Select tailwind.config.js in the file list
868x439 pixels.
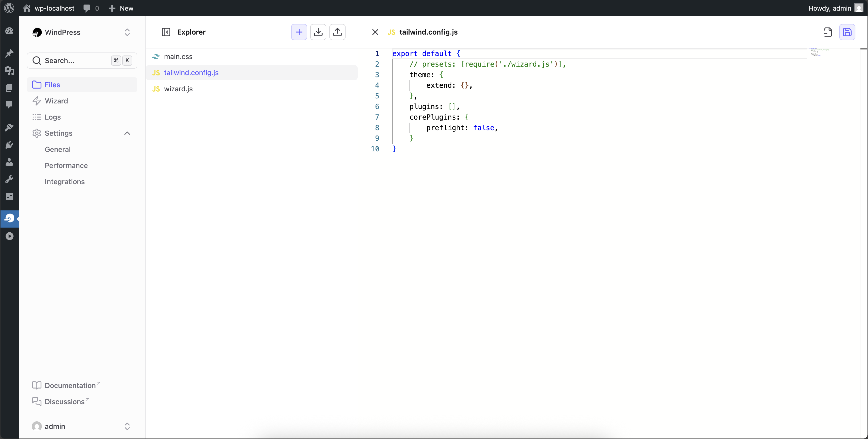[252, 73]
